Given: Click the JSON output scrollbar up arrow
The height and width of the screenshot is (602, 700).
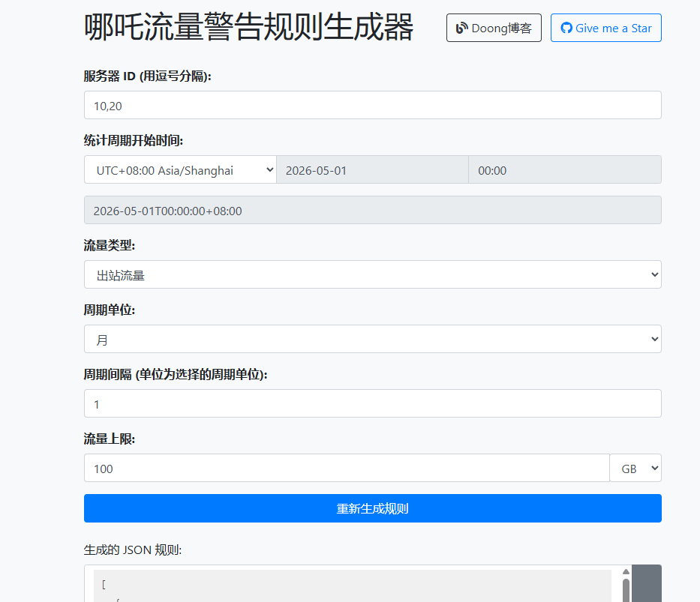Looking at the screenshot, I should pyautogui.click(x=626, y=572).
